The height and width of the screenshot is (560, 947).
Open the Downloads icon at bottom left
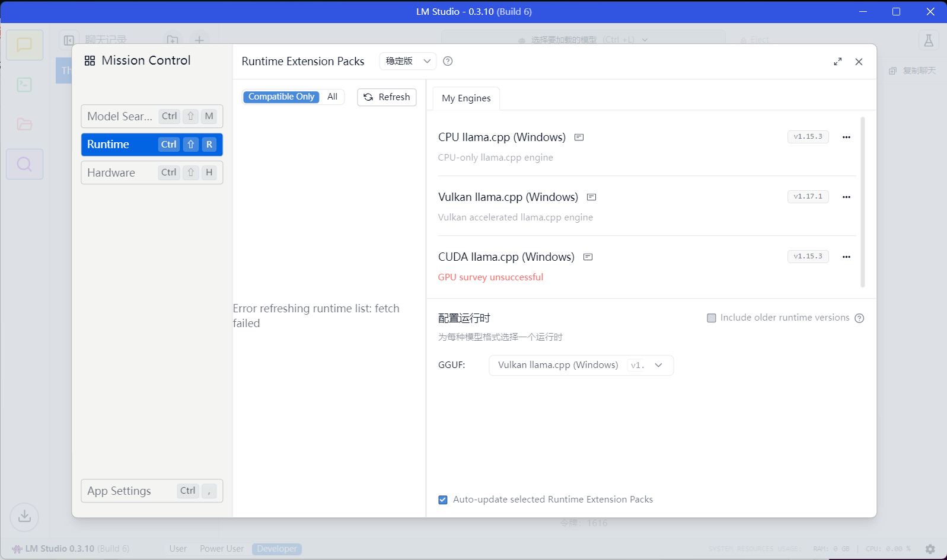[24, 517]
